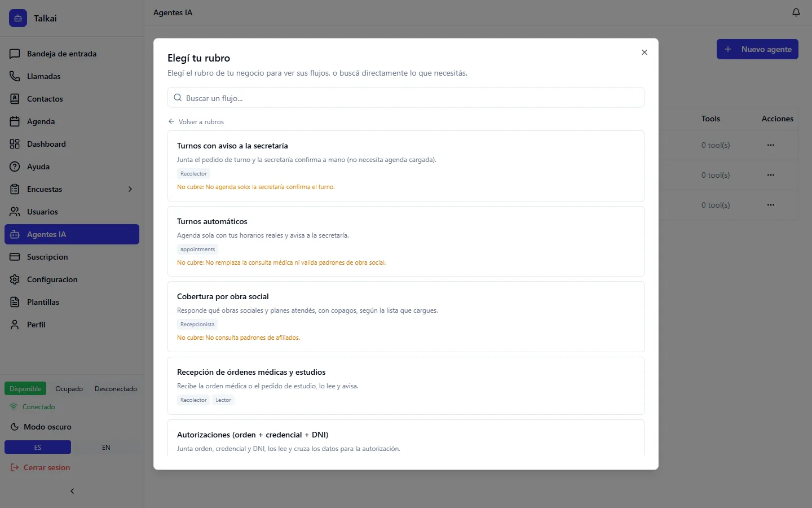Choose Turnos con aviso a la secretaría card
Viewport: 812px width, 508px height.
pos(406,166)
